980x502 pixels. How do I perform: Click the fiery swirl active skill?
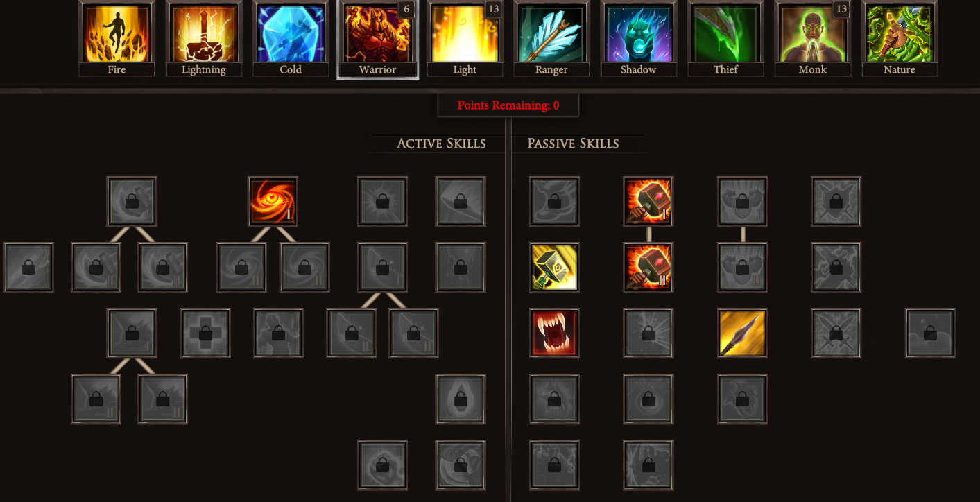273,201
